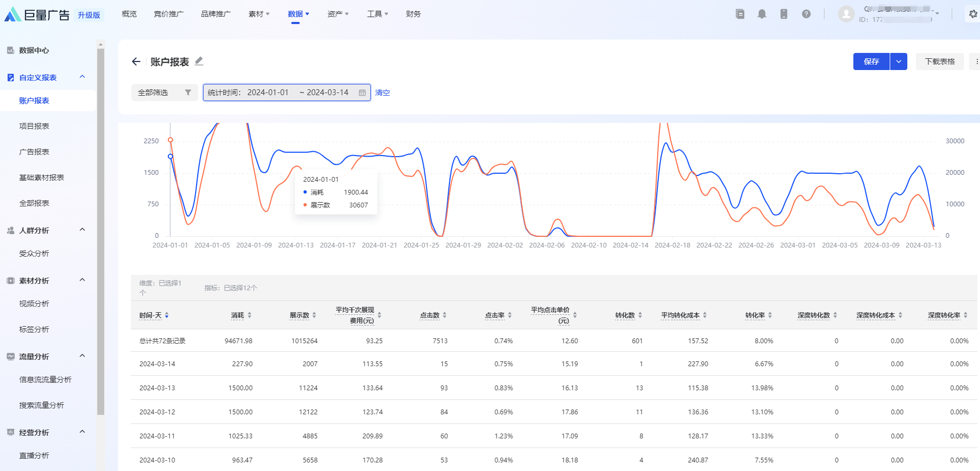Screen dimensions: 980x471
Task: Open the more options icon beside 下载表格
Action: (977, 61)
